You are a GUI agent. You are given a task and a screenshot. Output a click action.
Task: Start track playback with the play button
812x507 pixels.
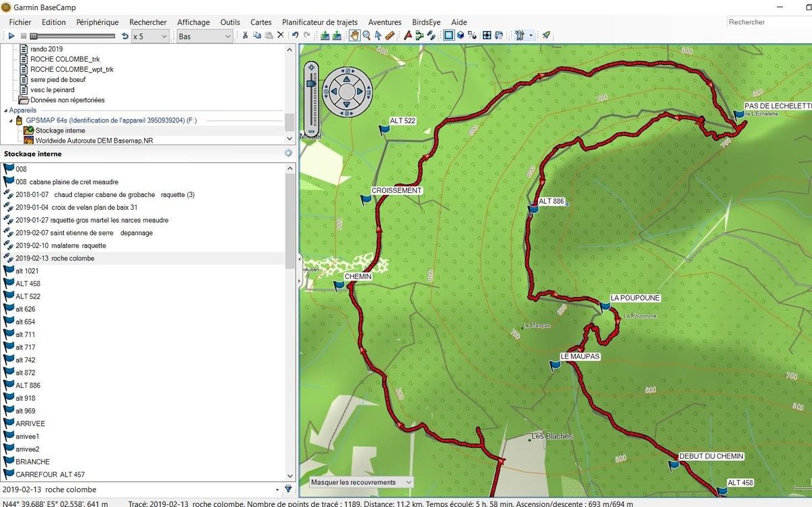click(12, 35)
